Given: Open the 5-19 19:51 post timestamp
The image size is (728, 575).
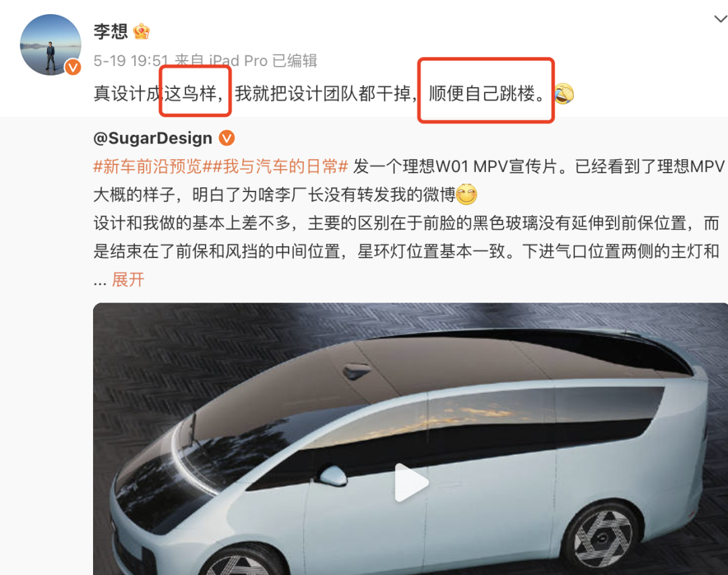Looking at the screenshot, I should pos(131,61).
